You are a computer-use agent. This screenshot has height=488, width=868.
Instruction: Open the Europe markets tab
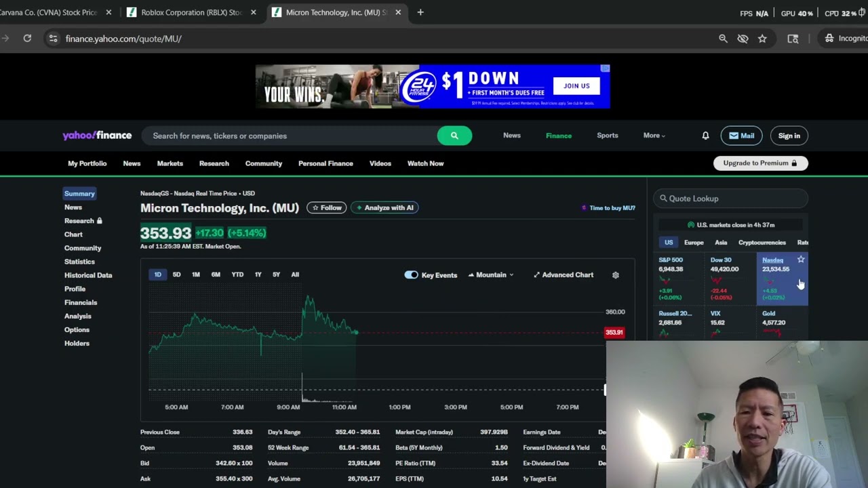pos(694,243)
